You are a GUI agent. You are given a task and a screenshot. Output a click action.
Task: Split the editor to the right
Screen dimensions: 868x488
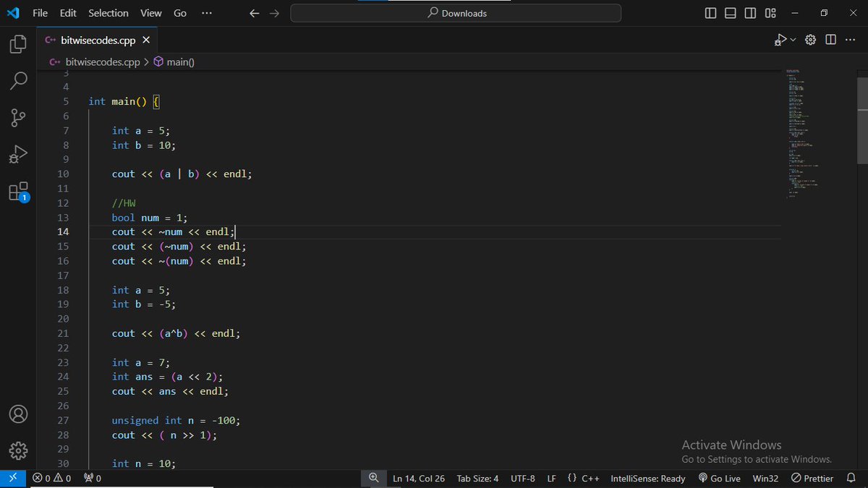pos(830,40)
